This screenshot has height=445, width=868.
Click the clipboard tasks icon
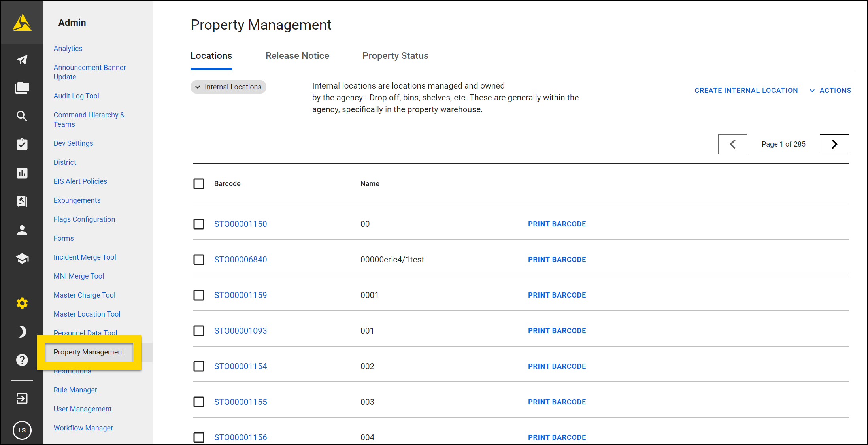point(22,144)
